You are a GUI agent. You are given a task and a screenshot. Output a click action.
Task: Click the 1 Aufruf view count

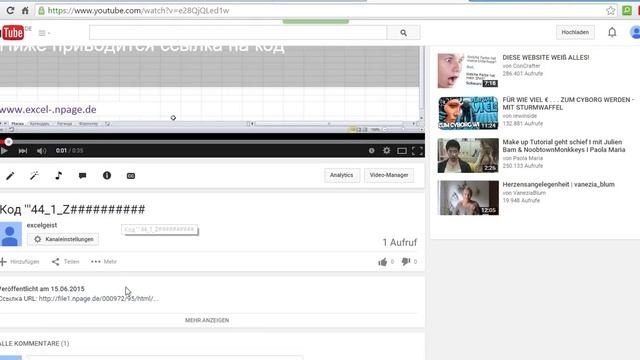click(400, 242)
